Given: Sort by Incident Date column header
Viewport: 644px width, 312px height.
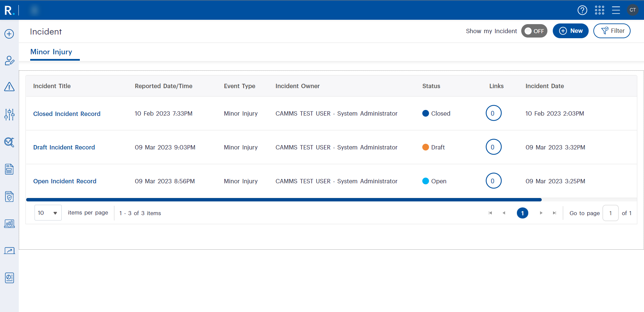Looking at the screenshot, I should pos(545,86).
